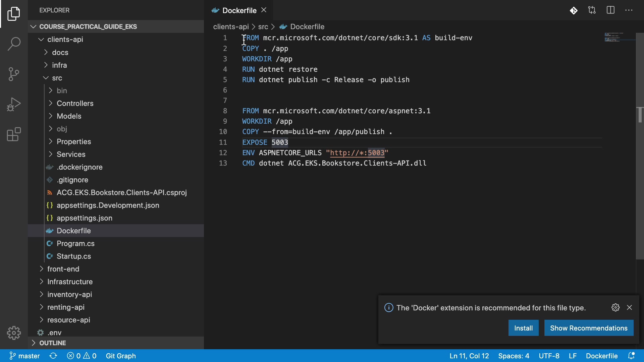
Task: Open notification settings gear in Docker prompt
Action: tap(615, 307)
